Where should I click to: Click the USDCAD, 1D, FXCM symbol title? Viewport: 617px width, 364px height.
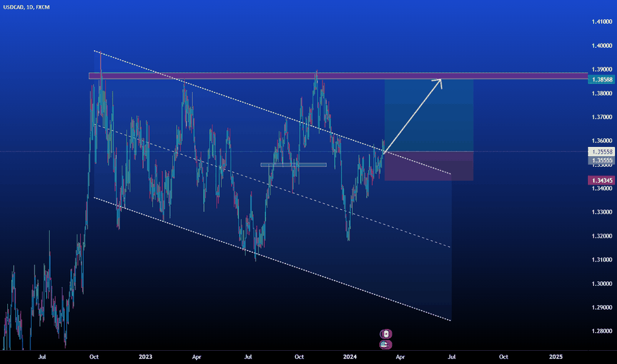[26, 7]
